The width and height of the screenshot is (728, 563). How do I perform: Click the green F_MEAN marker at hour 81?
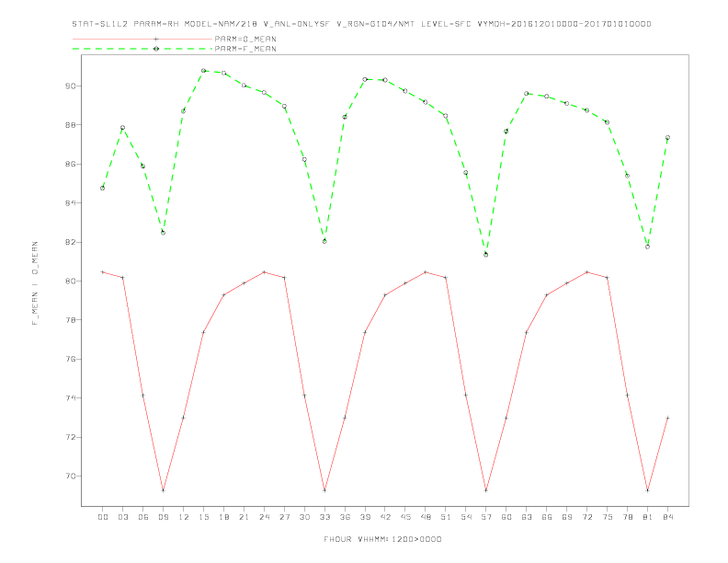[647, 247]
